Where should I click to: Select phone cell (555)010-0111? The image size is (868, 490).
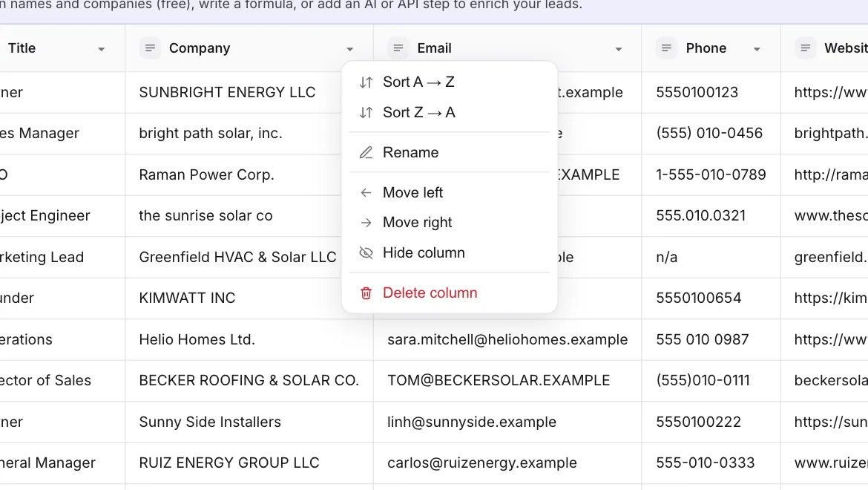click(x=711, y=380)
